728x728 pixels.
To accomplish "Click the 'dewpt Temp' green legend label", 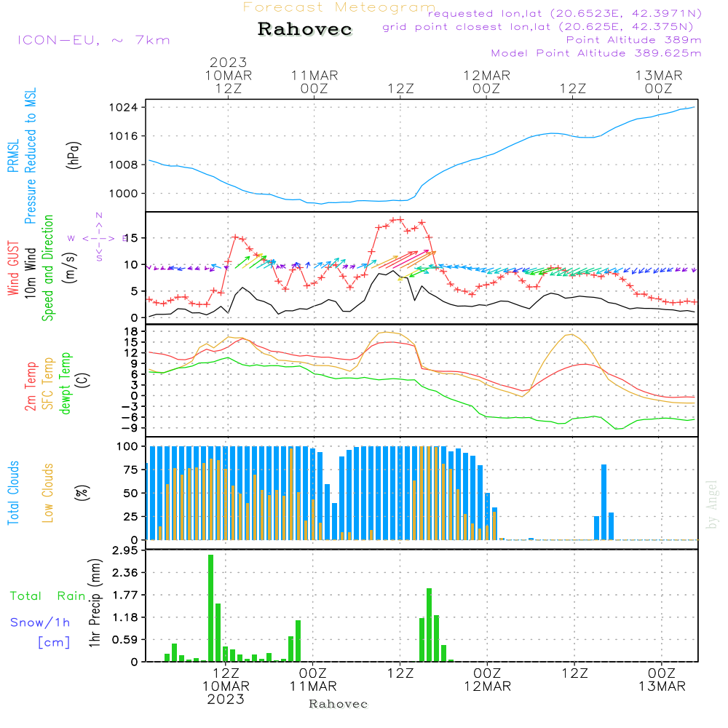I will tap(65, 383).
